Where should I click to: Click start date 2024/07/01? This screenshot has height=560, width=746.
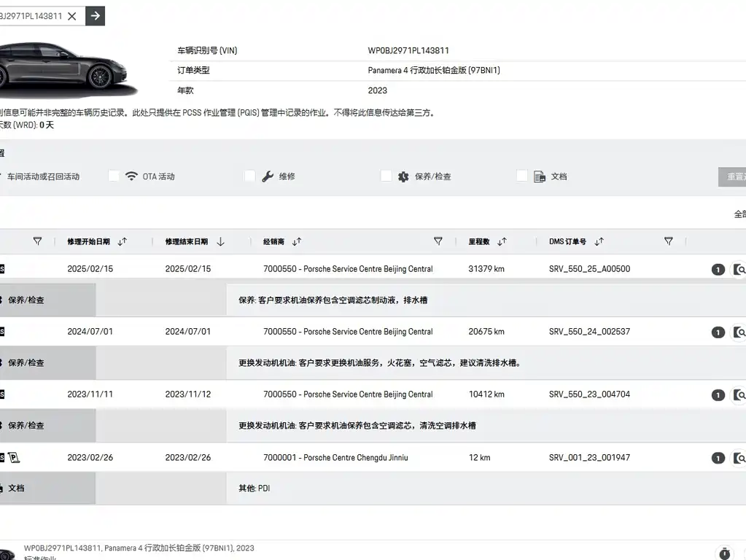[x=90, y=332]
